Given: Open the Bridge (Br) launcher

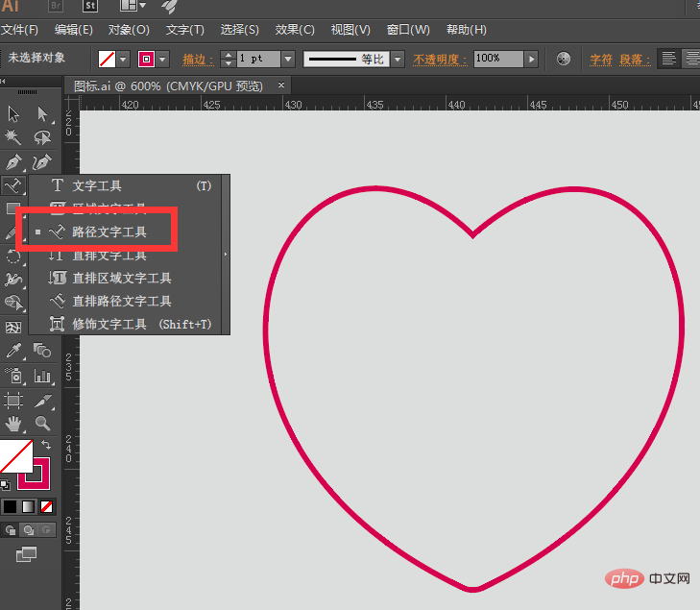Looking at the screenshot, I should pos(56,6).
